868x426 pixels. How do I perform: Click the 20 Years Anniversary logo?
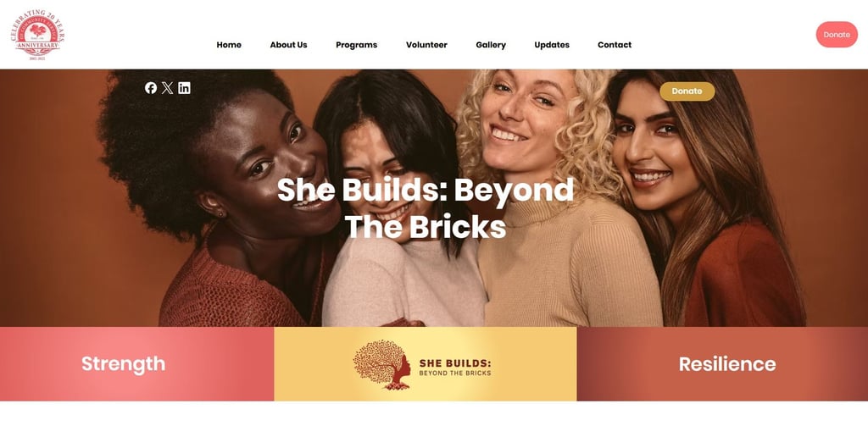click(x=37, y=35)
